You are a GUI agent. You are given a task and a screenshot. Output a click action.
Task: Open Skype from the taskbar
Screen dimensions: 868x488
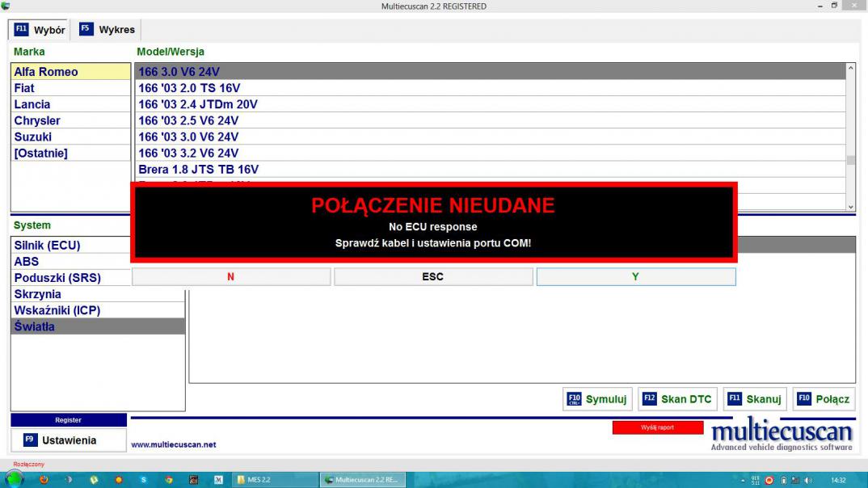pos(143,480)
